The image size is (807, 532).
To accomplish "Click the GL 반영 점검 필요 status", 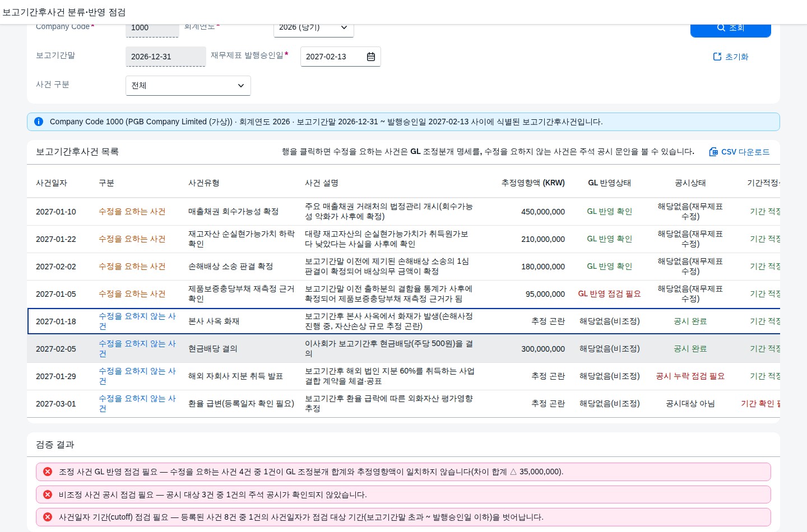I will [x=609, y=294].
